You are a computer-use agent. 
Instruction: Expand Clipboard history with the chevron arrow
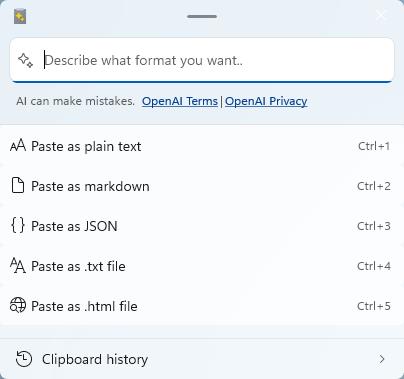click(x=382, y=359)
